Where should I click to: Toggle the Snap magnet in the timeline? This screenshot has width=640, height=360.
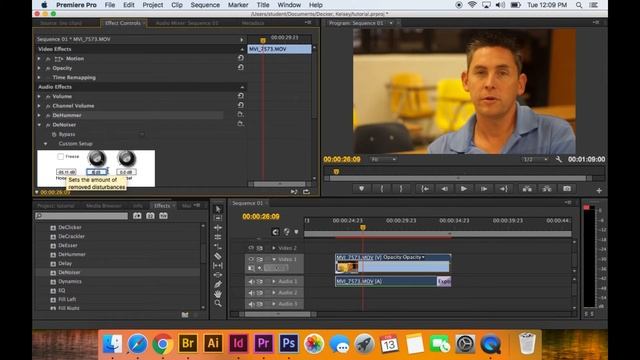[x=276, y=232]
